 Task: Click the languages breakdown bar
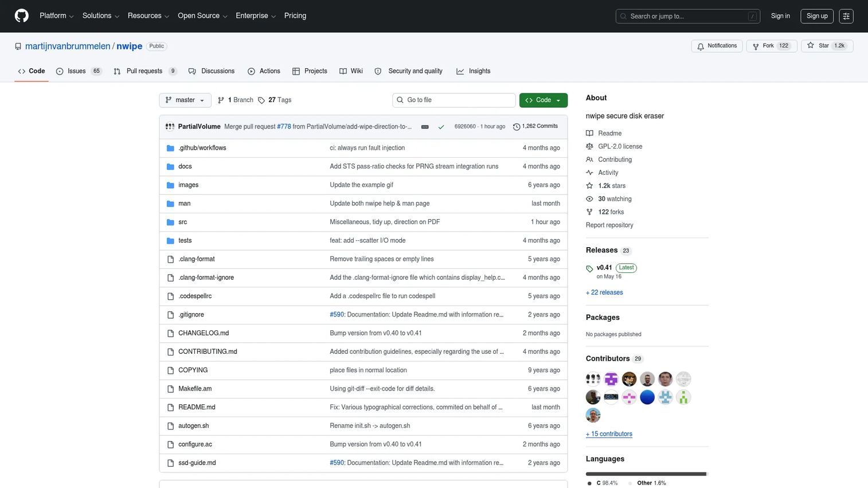(647, 474)
